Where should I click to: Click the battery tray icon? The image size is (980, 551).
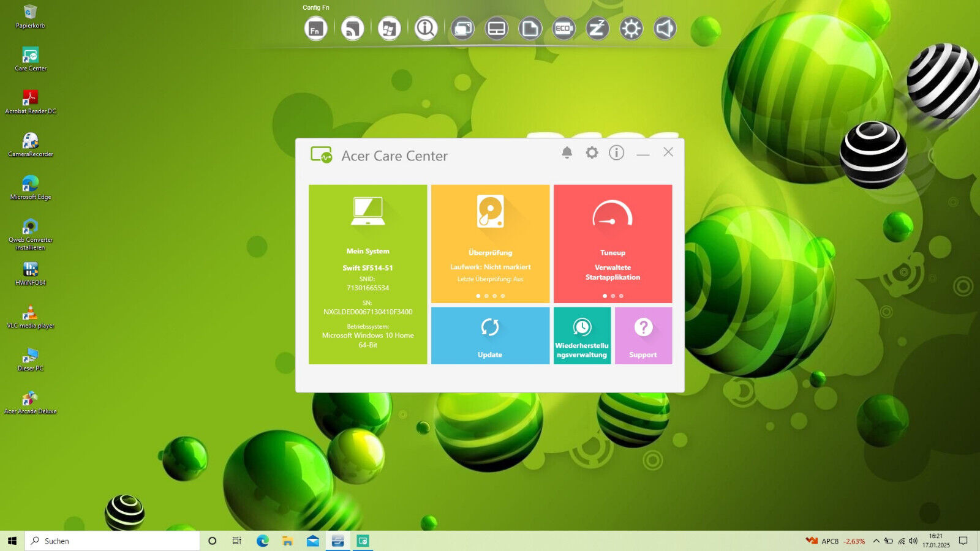pyautogui.click(x=888, y=541)
